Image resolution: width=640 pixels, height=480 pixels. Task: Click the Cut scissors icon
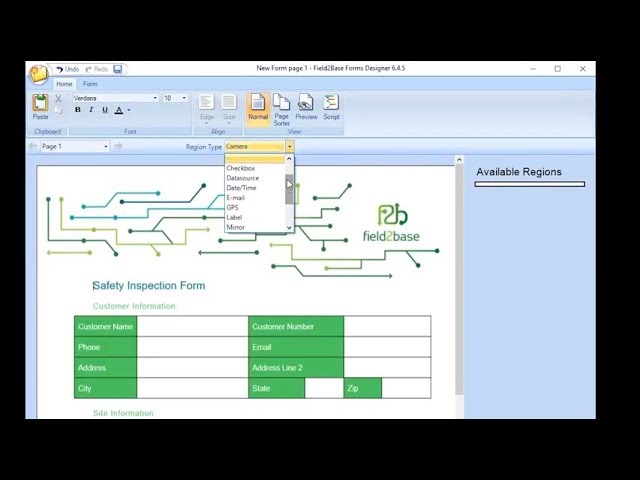pyautogui.click(x=58, y=98)
